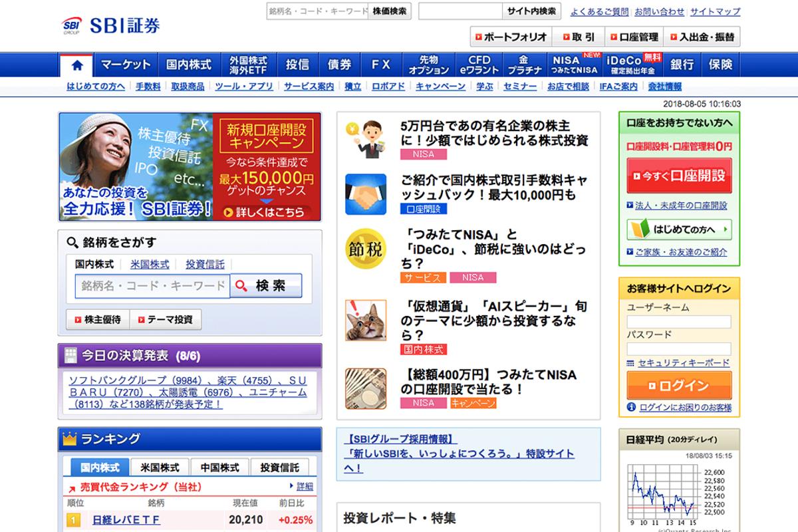Click the crown icon on ランキング header
The height and width of the screenshot is (532, 798).
pyautogui.click(x=69, y=439)
